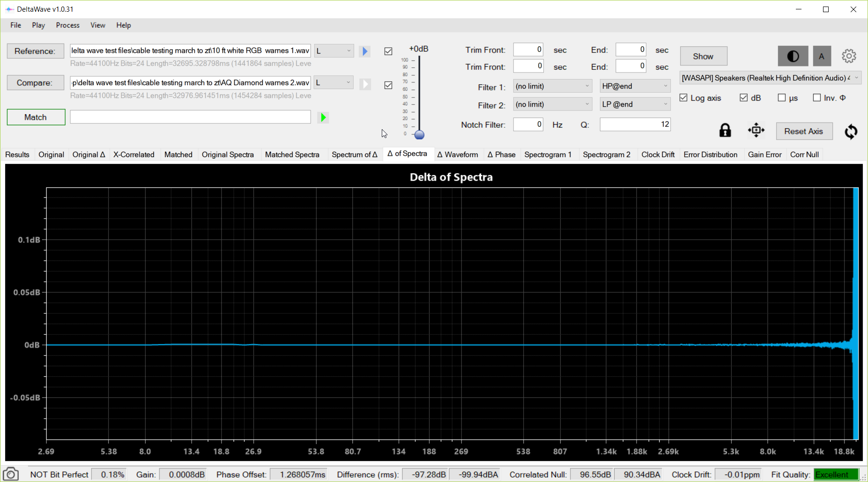Toggle the dark/light contrast theme icon

[793, 56]
